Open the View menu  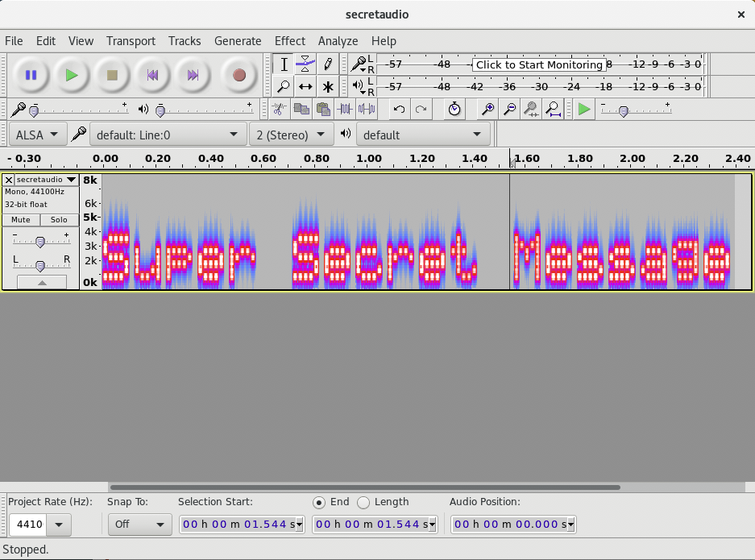pos(81,41)
